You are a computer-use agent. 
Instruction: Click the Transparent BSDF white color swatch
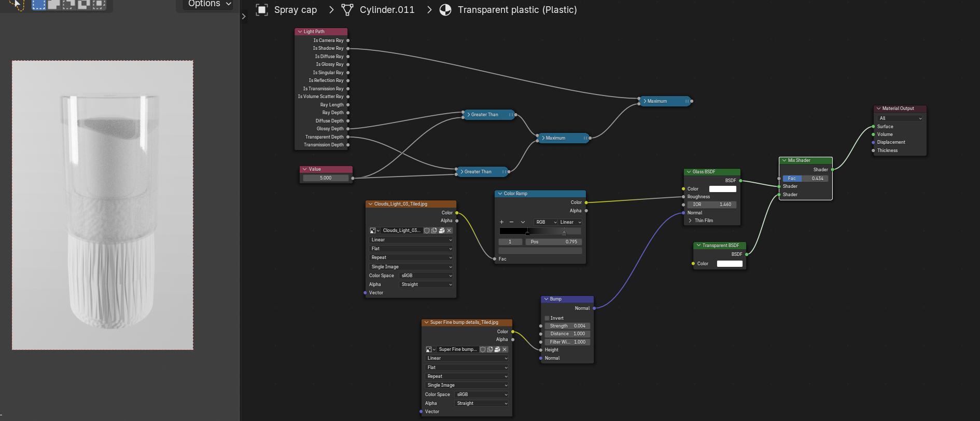(730, 264)
